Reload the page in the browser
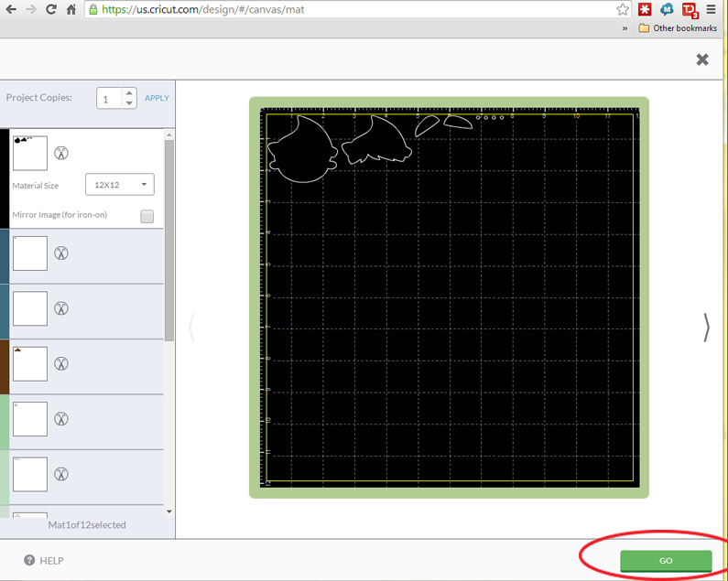 pos(50,9)
